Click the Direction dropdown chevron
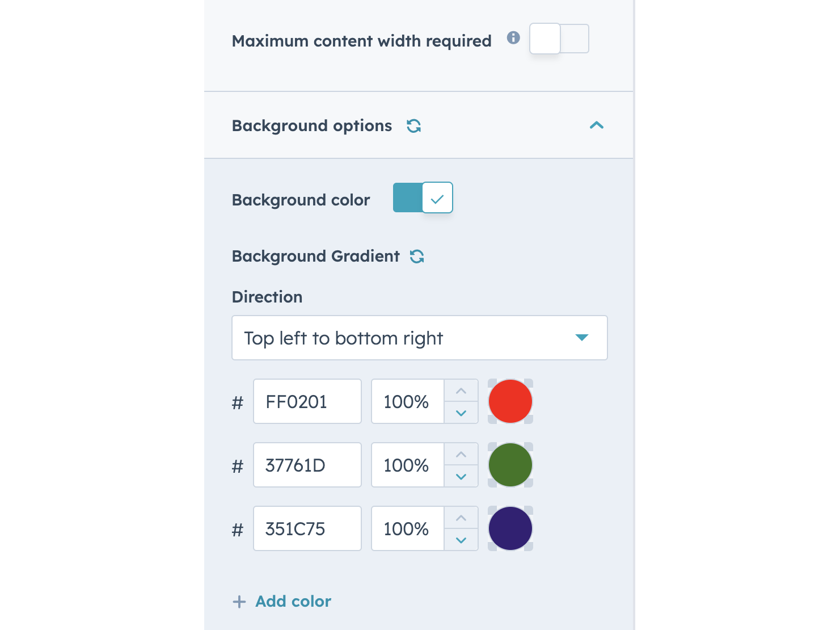The image size is (840, 630). click(x=582, y=338)
